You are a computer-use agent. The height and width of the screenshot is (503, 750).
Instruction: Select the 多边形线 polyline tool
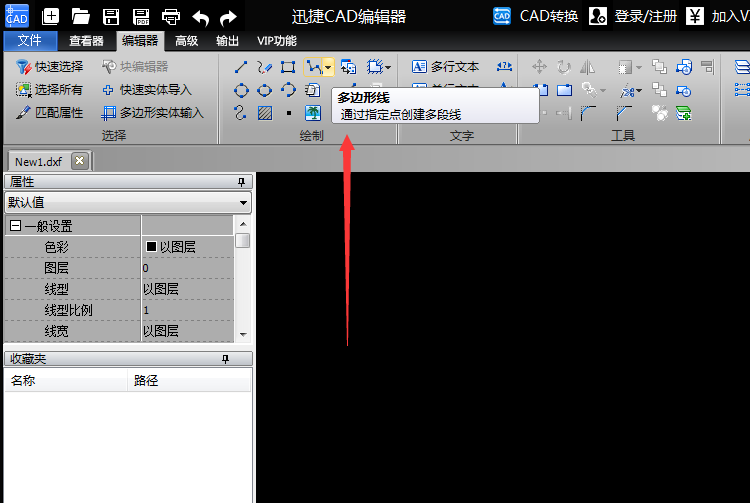tap(313, 67)
